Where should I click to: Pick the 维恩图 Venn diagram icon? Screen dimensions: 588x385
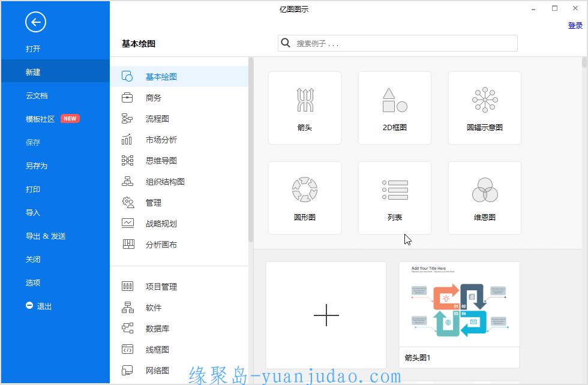(x=485, y=190)
